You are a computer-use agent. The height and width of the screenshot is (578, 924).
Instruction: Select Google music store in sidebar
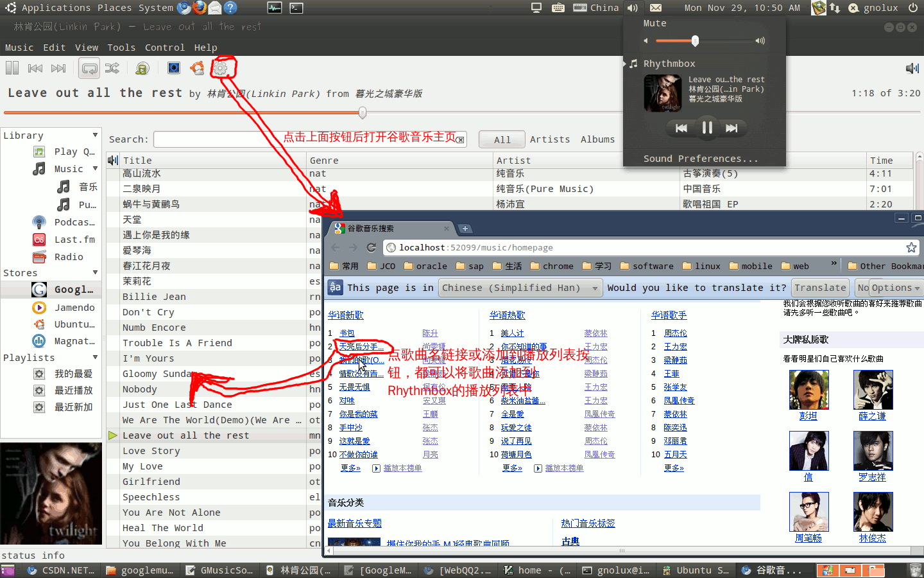64,290
